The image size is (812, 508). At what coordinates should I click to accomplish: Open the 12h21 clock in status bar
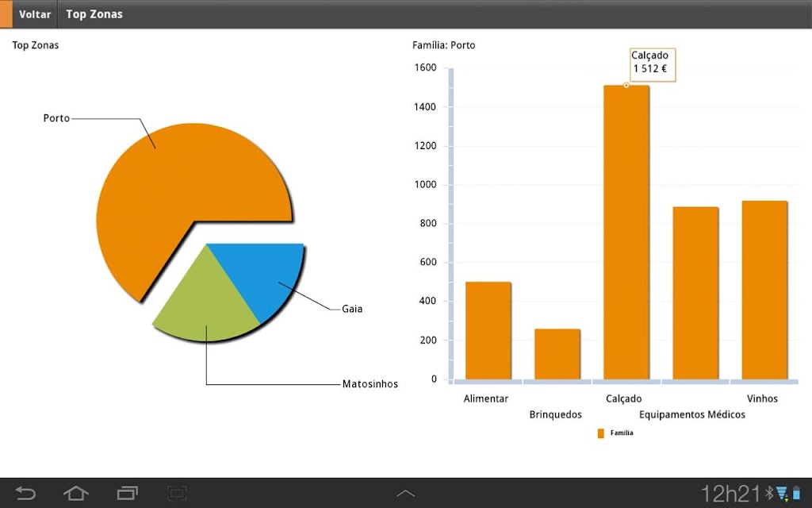pos(731,494)
